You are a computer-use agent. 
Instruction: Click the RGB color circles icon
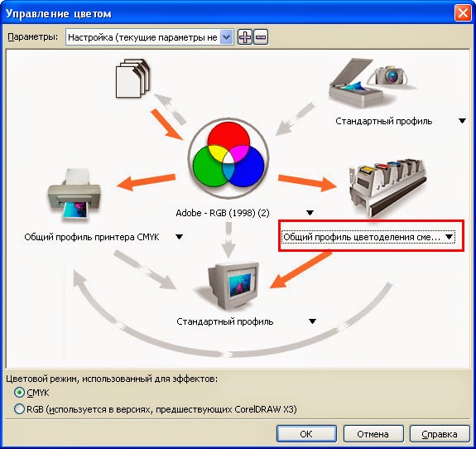coord(228,158)
